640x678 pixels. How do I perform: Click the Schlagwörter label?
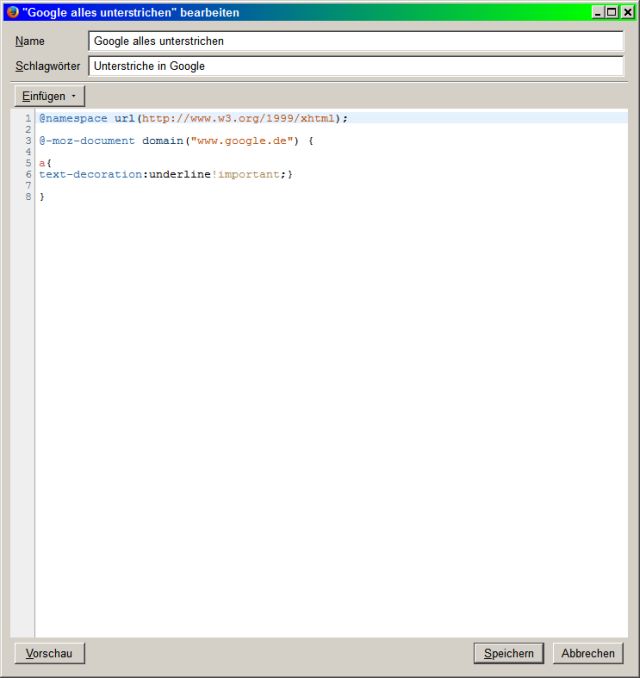[48, 66]
